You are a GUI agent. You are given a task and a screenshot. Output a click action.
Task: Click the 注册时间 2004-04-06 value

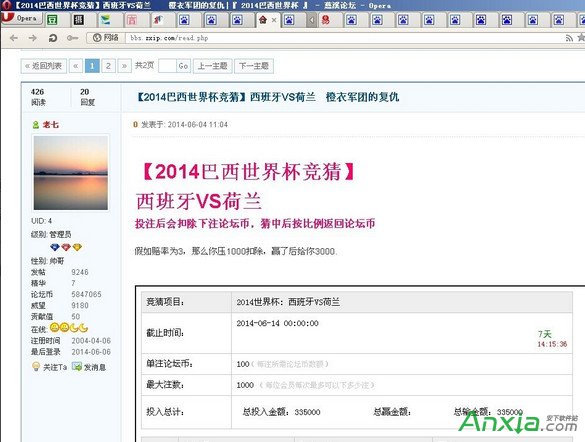(x=91, y=341)
